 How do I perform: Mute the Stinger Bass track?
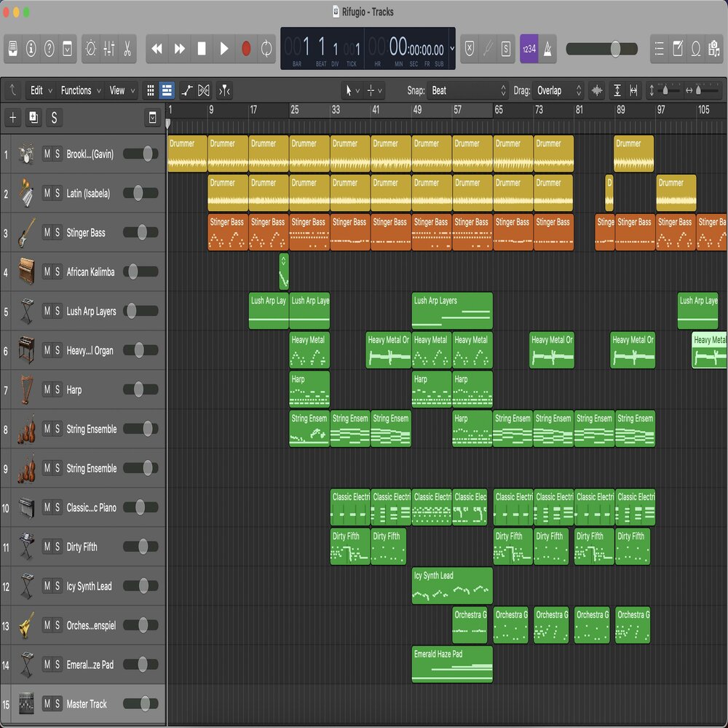(47, 232)
